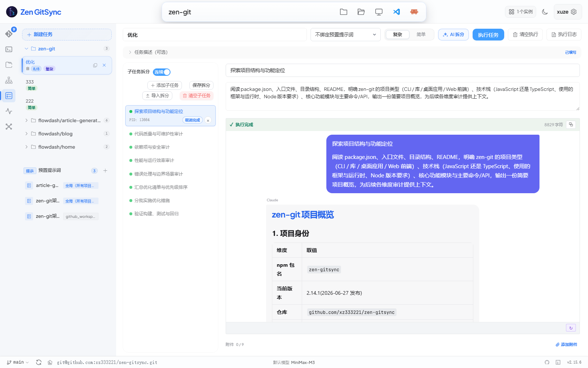This screenshot has width=588, height=368.
Task: Remove the 探索项目结构与功能定位 subtask with X
Action: click(208, 120)
